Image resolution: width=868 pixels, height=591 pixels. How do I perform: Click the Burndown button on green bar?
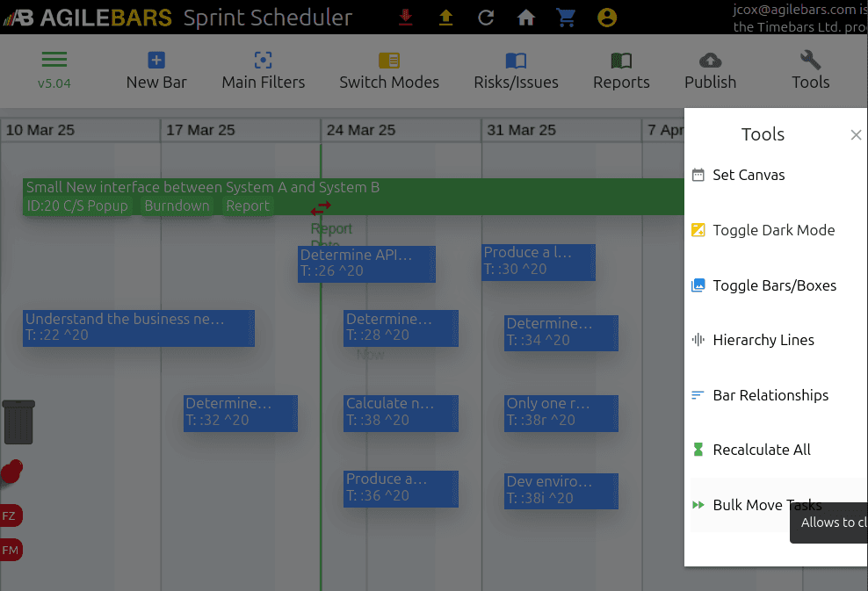(177, 205)
